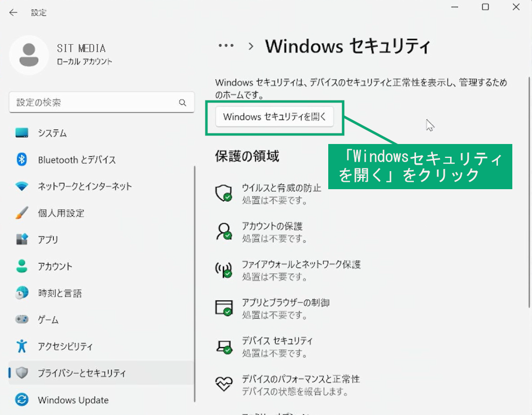Click the システム monitor icon
The image size is (532, 415).
point(22,133)
